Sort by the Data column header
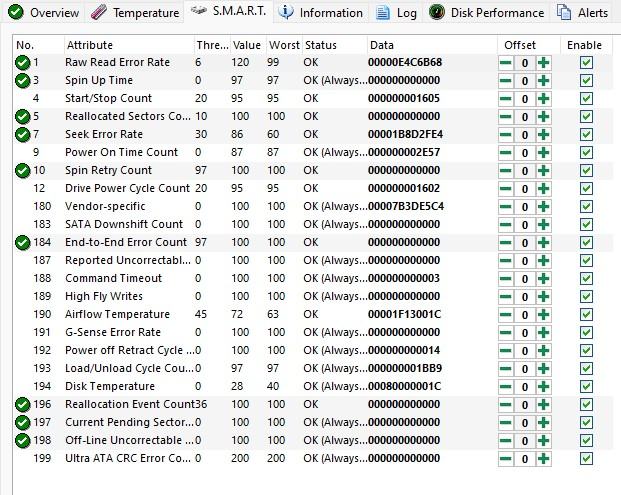This screenshot has height=495, width=621. point(432,45)
